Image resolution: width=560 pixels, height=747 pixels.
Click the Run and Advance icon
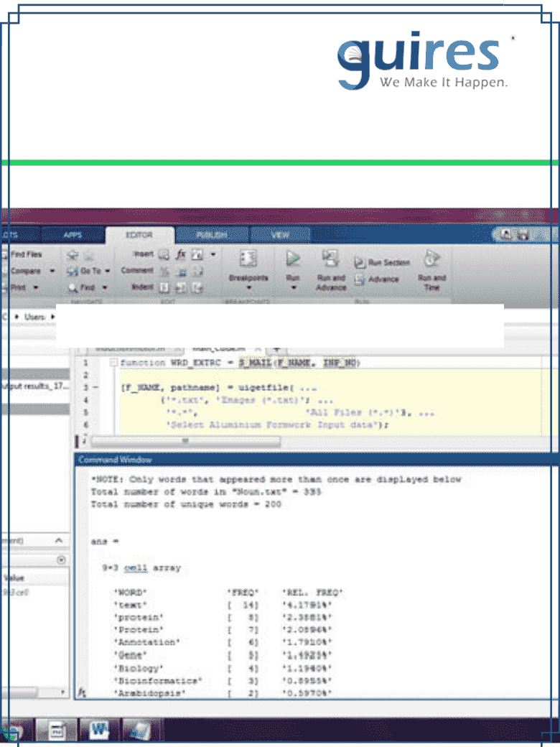(330, 259)
